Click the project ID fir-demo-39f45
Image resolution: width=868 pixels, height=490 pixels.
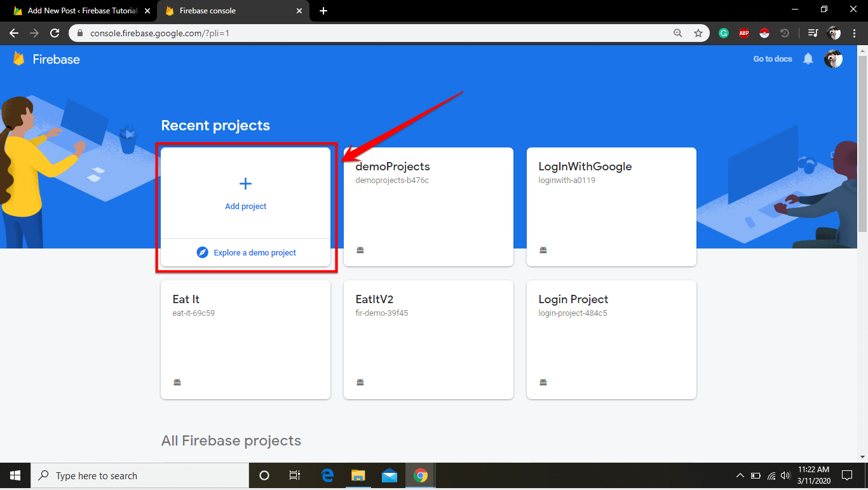tap(382, 313)
